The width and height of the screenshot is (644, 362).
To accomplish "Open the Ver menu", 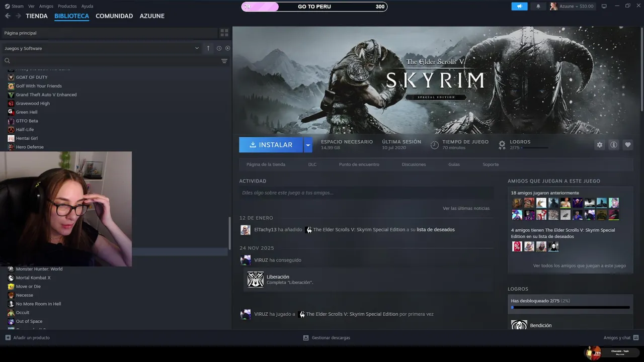I will [x=31, y=6].
